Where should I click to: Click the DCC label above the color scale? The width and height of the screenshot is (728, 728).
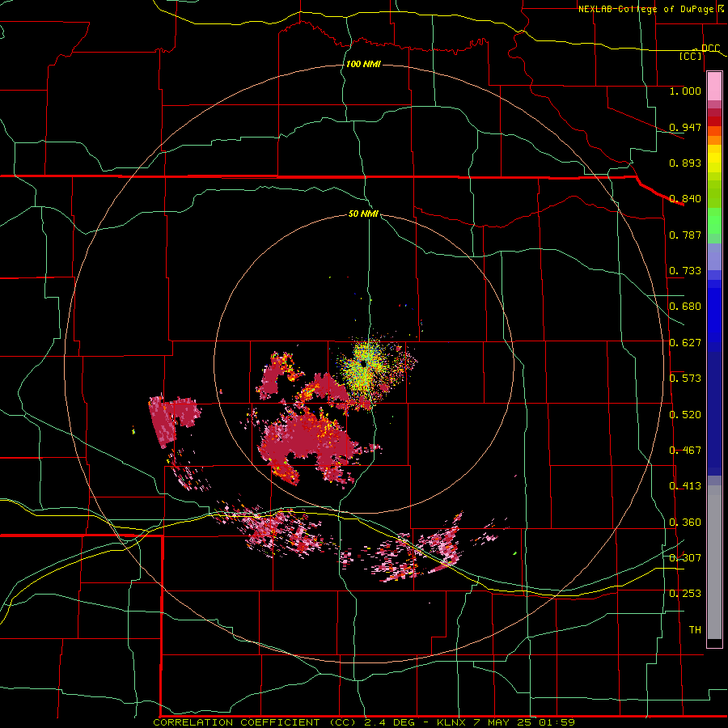[710, 48]
